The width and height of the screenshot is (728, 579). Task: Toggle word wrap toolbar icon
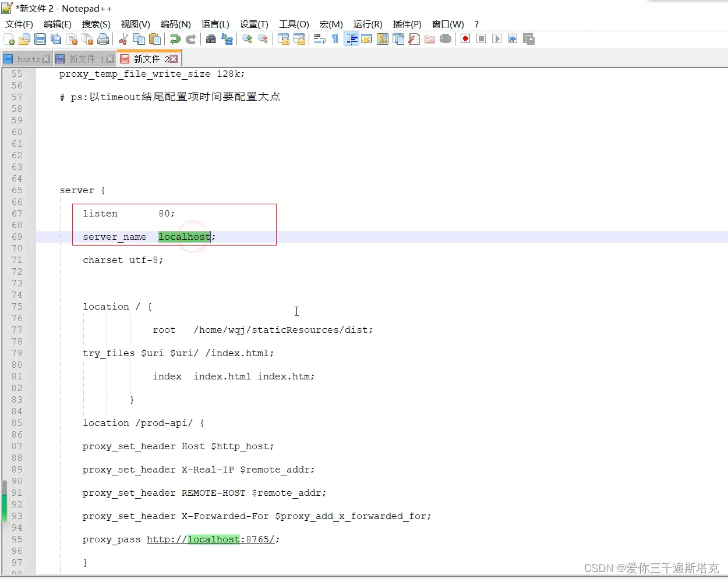click(x=319, y=39)
